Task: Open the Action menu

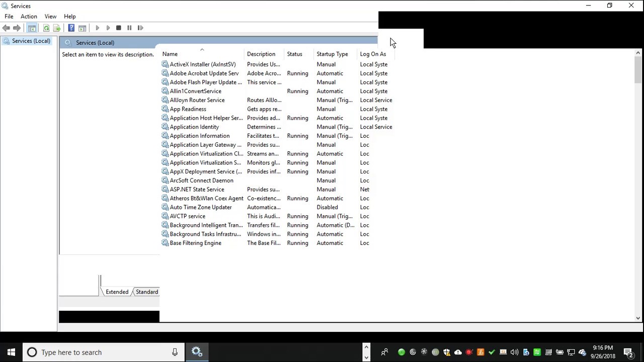Action: pyautogui.click(x=29, y=17)
